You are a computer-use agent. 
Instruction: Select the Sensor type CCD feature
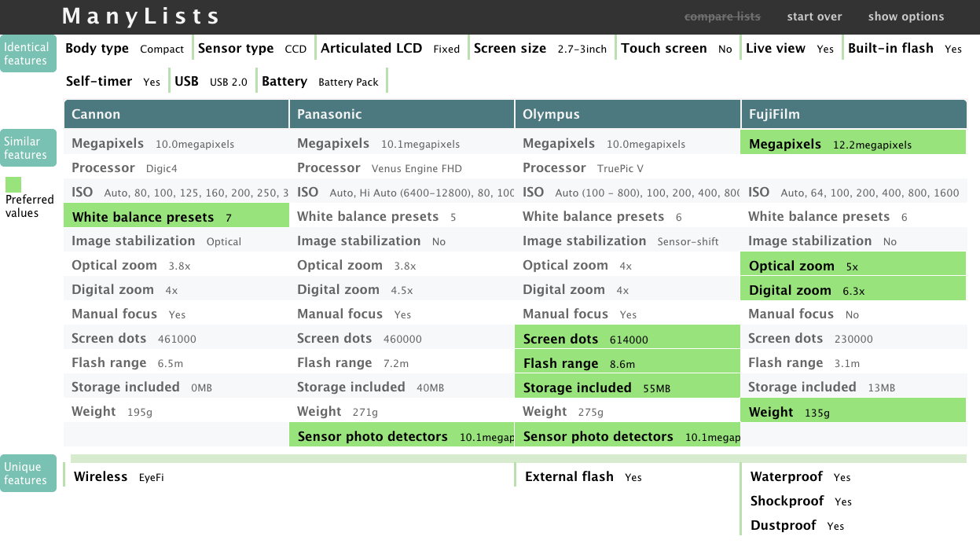click(x=252, y=49)
